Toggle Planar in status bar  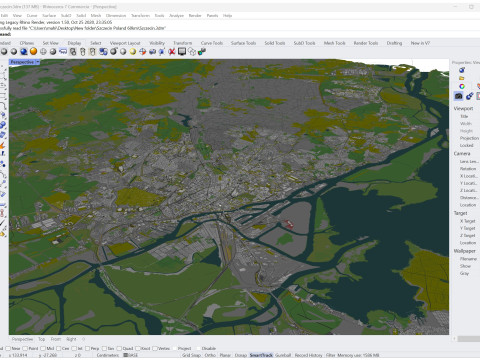225,355
